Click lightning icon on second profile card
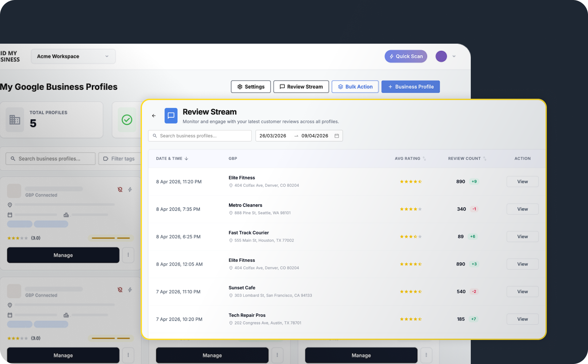Viewport: 588px width, 364px height. coord(130,290)
